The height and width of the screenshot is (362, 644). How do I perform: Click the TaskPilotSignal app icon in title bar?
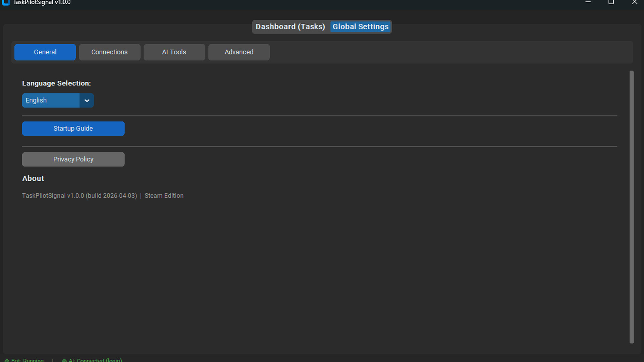[6, 2]
